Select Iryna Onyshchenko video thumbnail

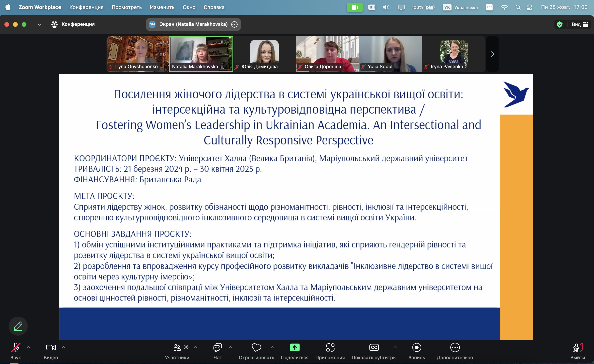click(x=138, y=54)
